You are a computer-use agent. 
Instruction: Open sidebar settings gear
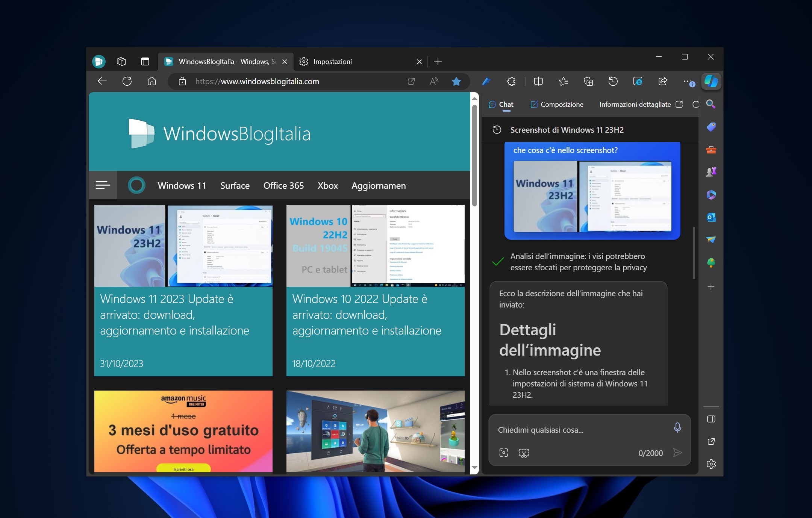(711, 464)
